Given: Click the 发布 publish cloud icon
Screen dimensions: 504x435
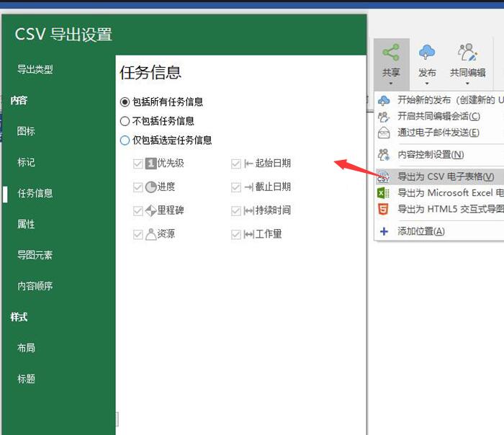Looking at the screenshot, I should pyautogui.click(x=427, y=53).
